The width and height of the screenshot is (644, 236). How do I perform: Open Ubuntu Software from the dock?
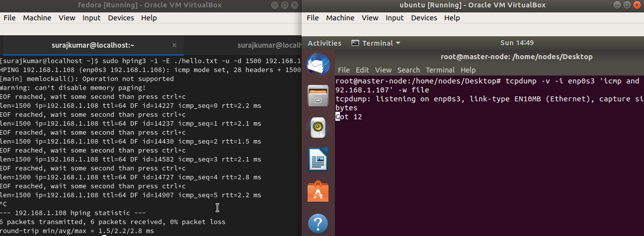coord(318,192)
